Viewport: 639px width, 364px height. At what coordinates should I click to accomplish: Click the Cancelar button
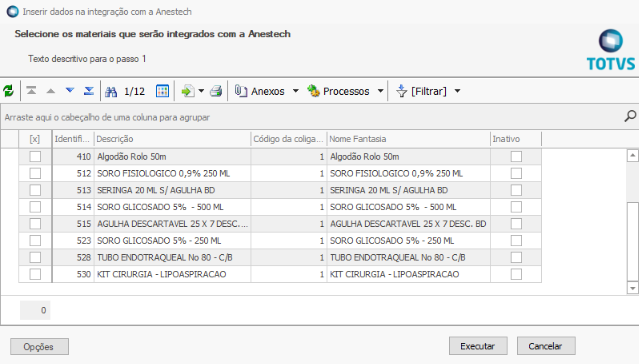tap(546, 346)
